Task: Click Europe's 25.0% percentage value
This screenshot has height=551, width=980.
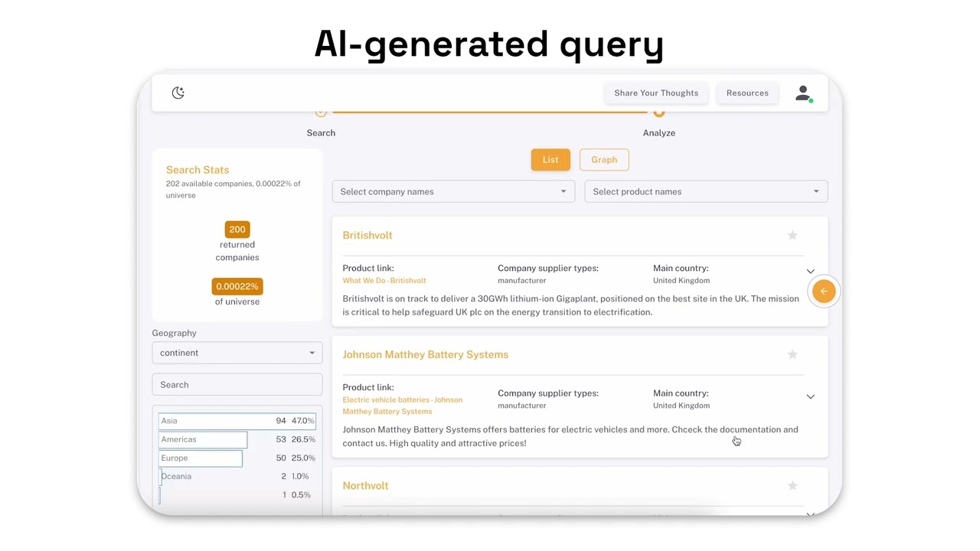Action: click(x=303, y=458)
